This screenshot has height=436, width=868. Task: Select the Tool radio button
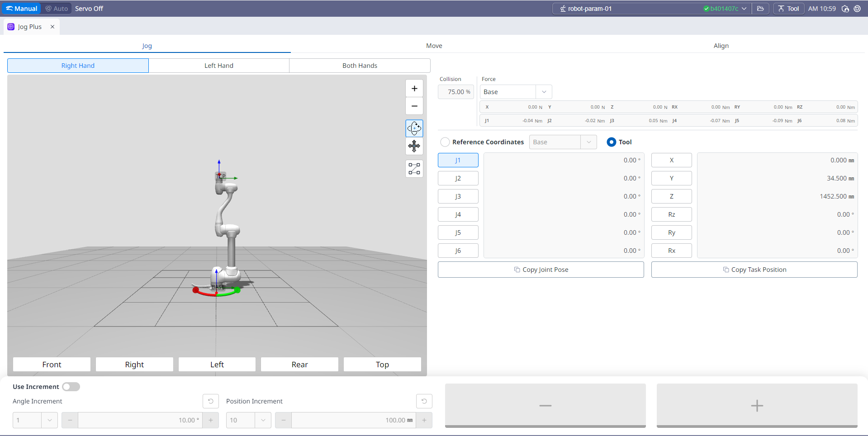tap(611, 142)
